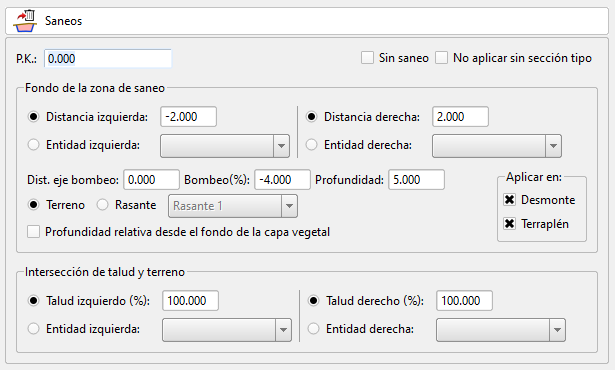Edit the Talud derecho (%) value
615x370 pixels.
click(464, 301)
